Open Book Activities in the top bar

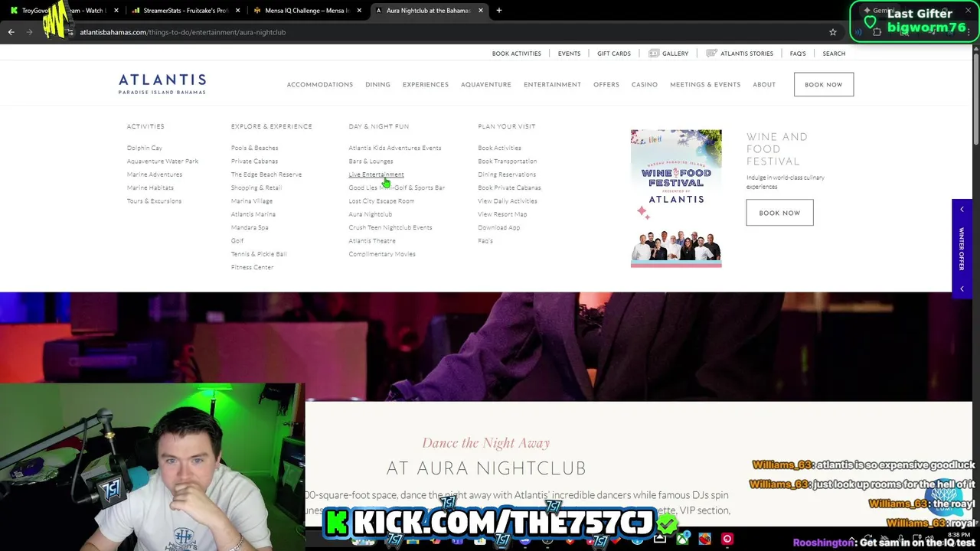(x=517, y=54)
